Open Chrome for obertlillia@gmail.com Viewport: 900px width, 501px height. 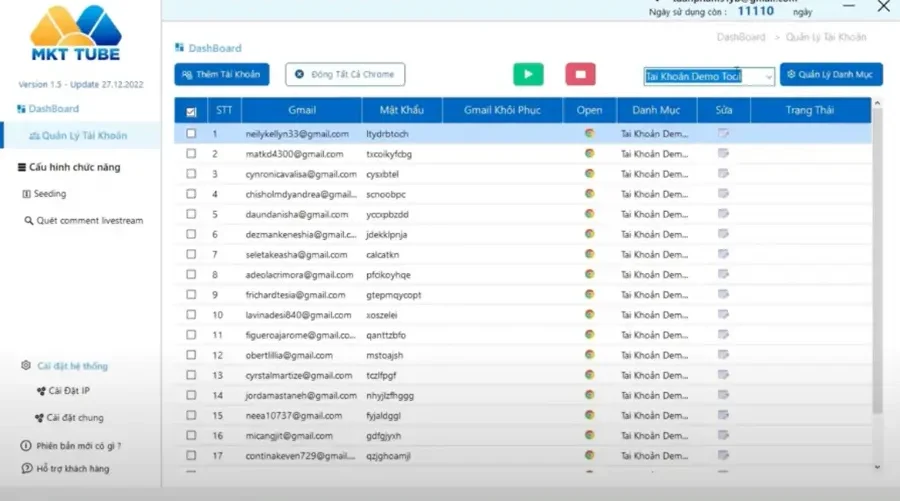589,355
